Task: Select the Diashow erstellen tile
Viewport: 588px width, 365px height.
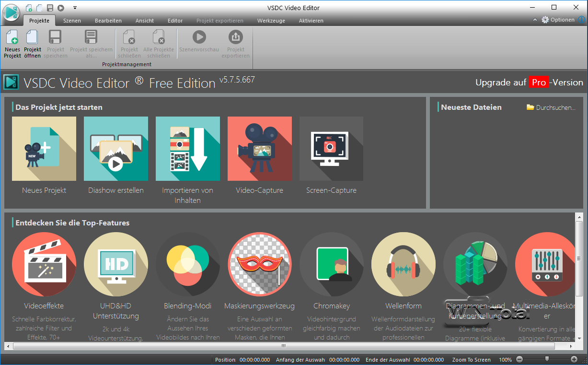Action: click(115, 149)
